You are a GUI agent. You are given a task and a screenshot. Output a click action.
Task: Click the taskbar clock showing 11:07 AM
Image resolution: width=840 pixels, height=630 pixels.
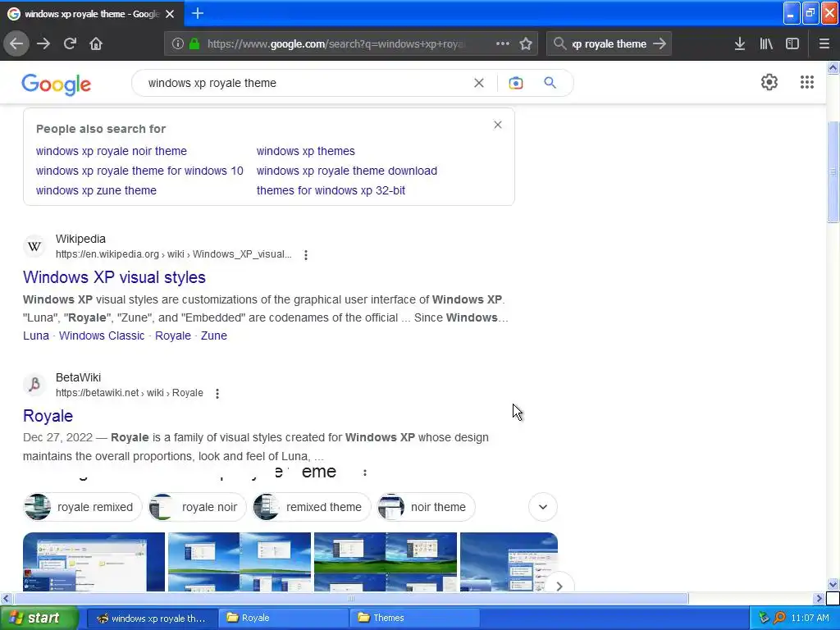[810, 618]
